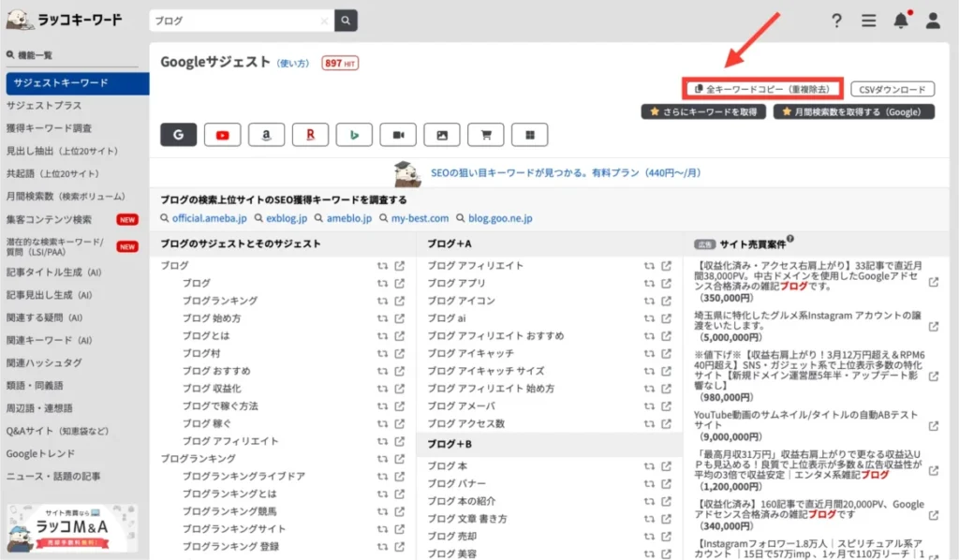Image resolution: width=959 pixels, height=560 pixels.
Task: Open external link for 350,000円 site listing
Action: point(934,282)
